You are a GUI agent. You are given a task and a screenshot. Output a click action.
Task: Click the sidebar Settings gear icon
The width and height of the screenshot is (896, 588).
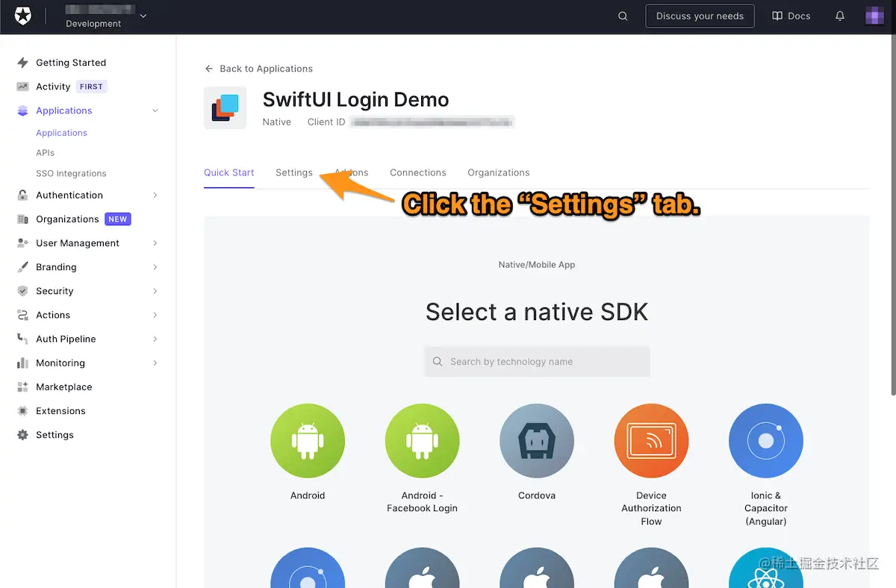point(22,435)
